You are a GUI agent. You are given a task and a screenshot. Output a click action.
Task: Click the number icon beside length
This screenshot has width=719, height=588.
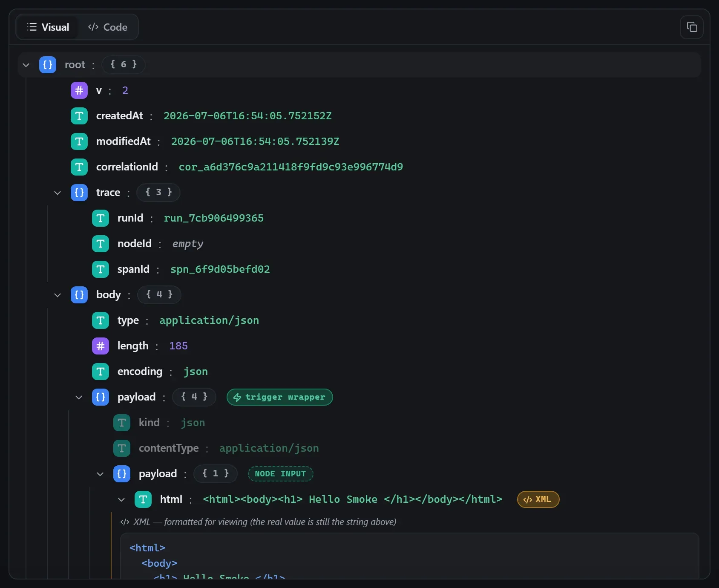pos(101,346)
